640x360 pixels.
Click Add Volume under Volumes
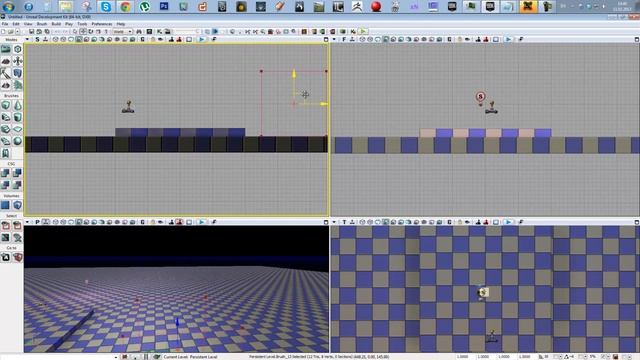pyautogui.click(x=18, y=205)
